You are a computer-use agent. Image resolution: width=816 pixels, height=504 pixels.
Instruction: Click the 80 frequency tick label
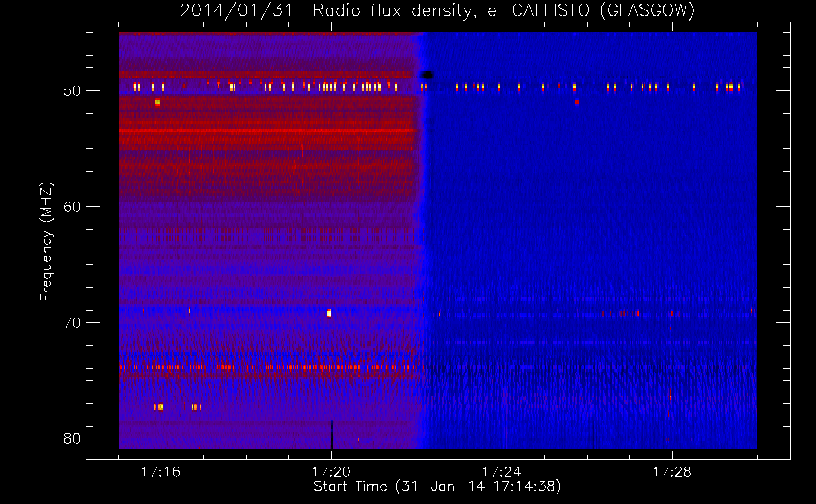click(72, 438)
